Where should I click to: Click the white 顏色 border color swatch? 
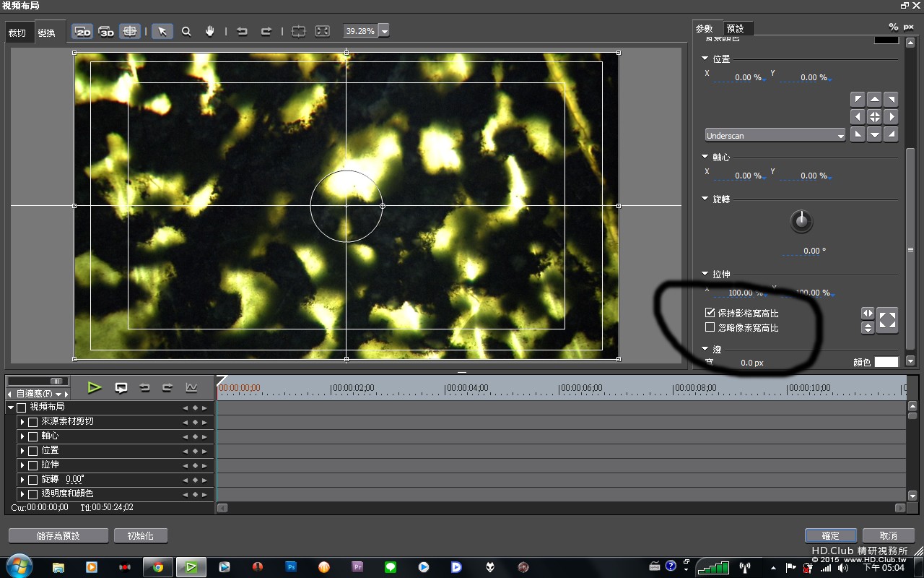click(886, 362)
